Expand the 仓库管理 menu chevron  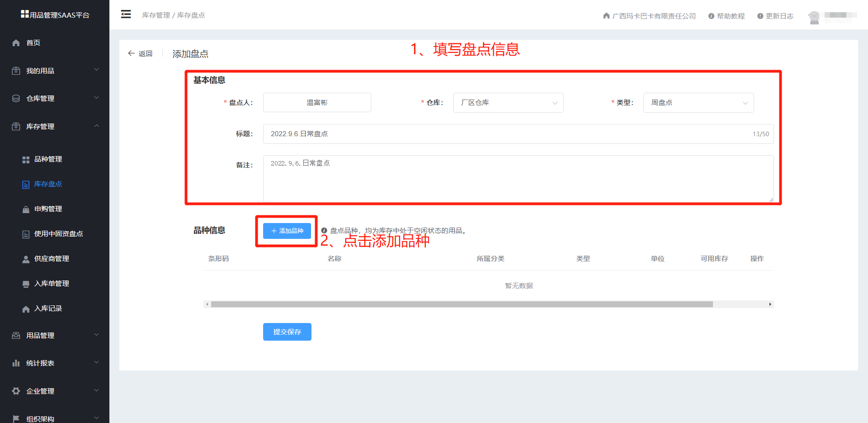point(96,98)
